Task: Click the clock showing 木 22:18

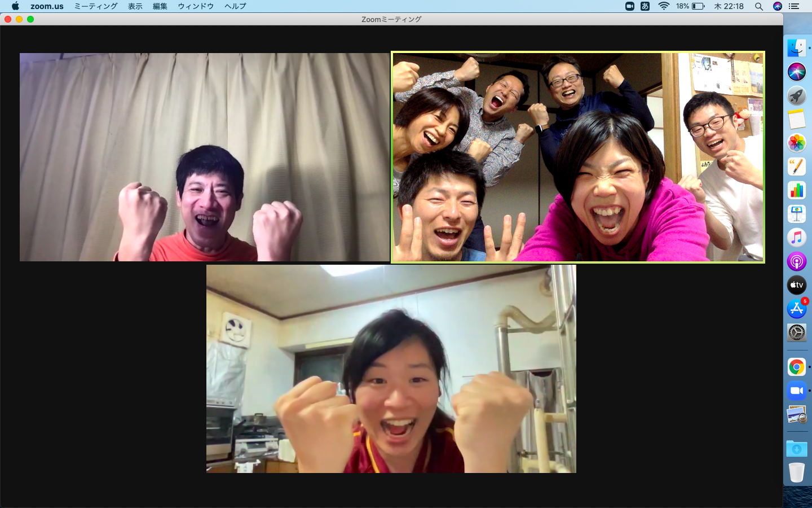Action: tap(729, 6)
